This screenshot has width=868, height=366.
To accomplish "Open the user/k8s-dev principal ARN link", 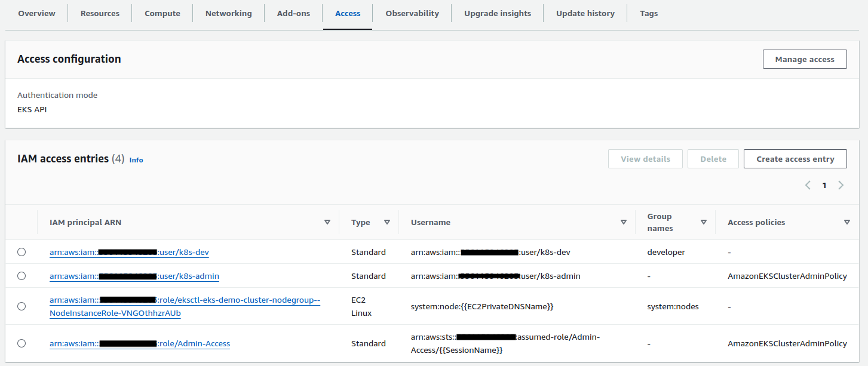I will (x=129, y=252).
